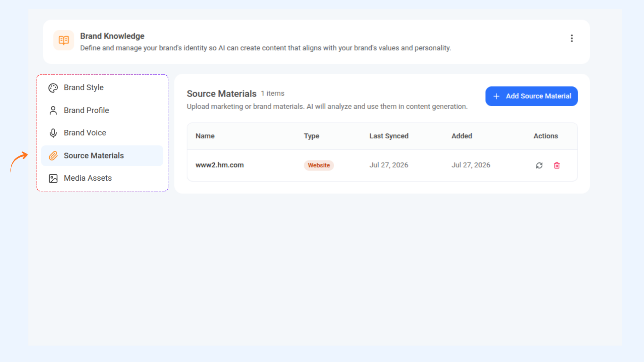Select the www2.hm.com row name

click(x=220, y=165)
